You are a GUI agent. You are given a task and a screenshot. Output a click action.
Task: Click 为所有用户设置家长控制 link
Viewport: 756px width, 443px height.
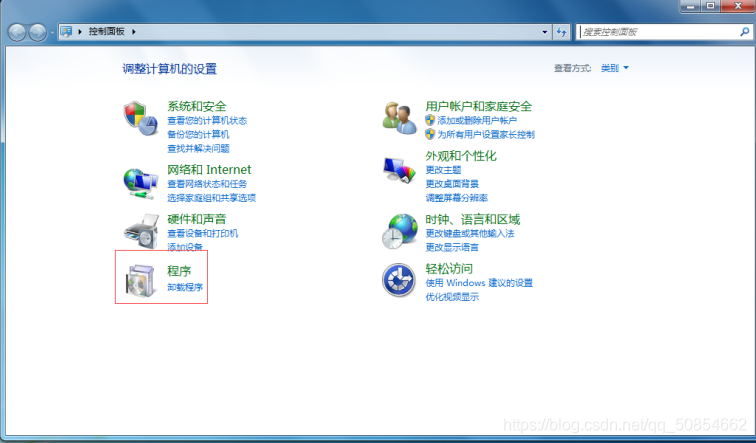coord(486,134)
